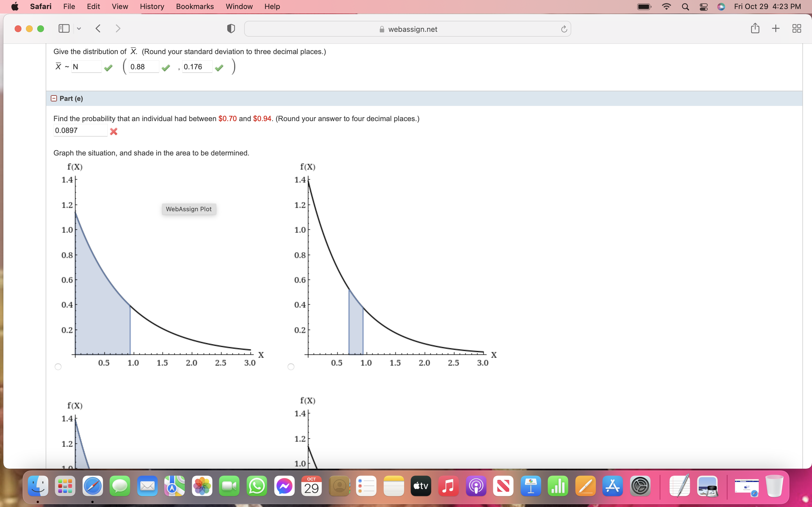Screen dimensions: 812x507
Task: Open System Preferences from the Dock
Action: 640,486
